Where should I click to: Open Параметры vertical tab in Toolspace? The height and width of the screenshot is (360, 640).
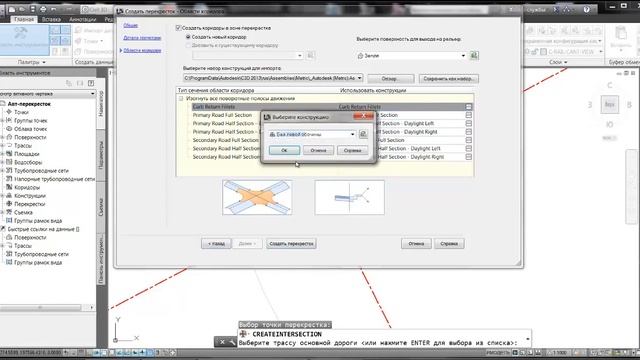pos(101,155)
